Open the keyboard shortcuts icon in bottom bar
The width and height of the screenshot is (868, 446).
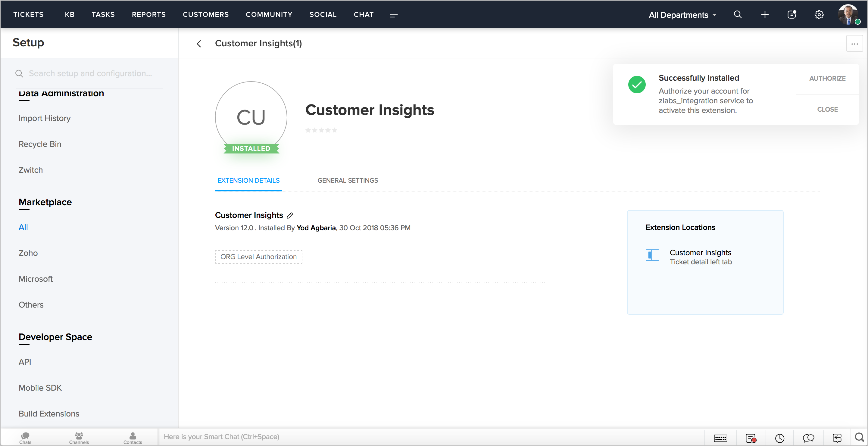point(720,438)
